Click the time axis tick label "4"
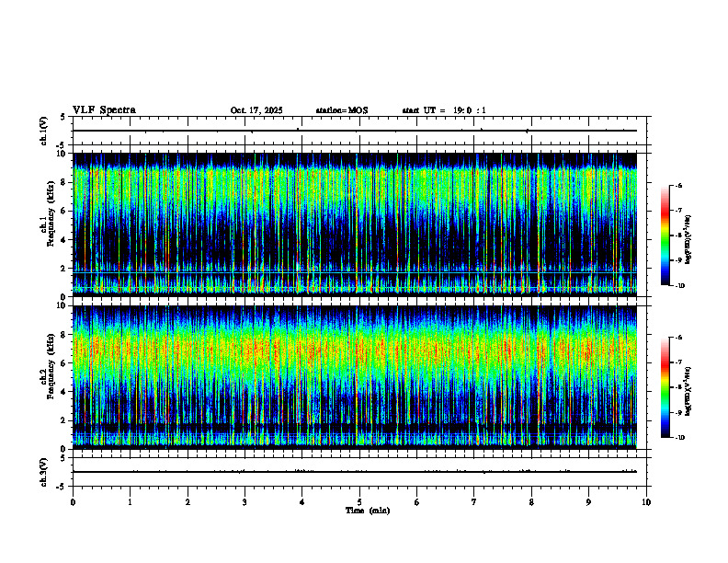 (302, 502)
